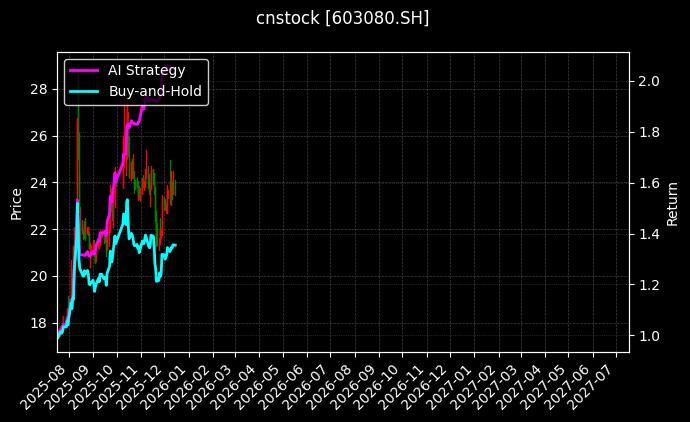Click the 2.0 return tick label

click(649, 81)
